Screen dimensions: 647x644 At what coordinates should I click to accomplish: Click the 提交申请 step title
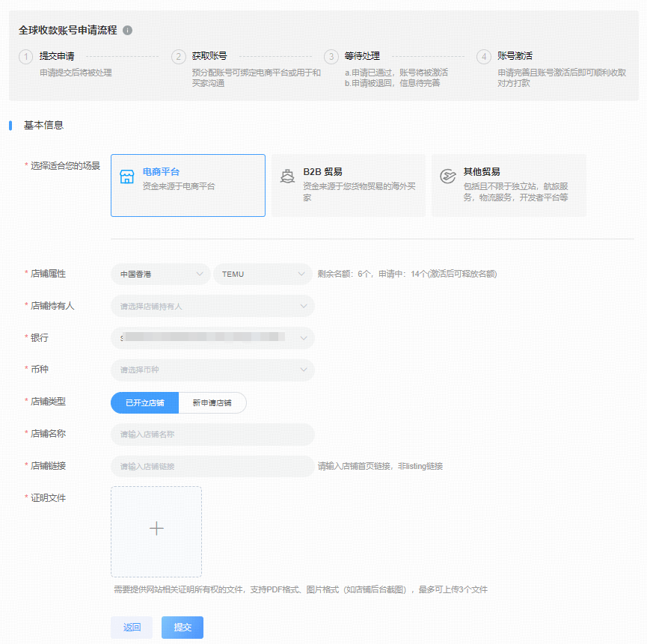point(57,56)
